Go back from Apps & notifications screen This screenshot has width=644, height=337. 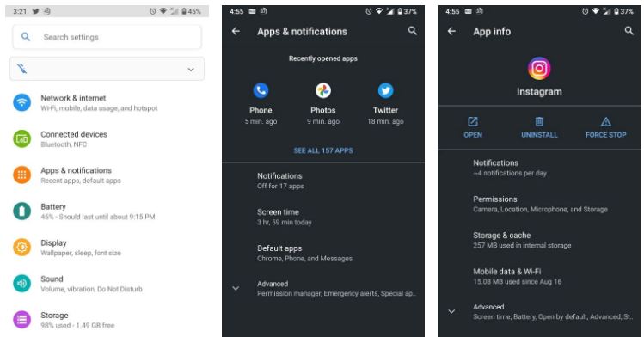(x=236, y=31)
